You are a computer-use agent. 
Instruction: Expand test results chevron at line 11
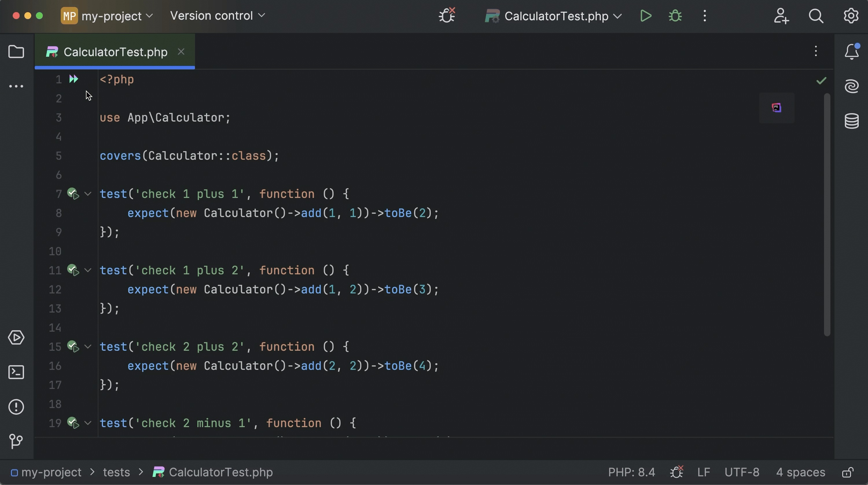pos(88,270)
